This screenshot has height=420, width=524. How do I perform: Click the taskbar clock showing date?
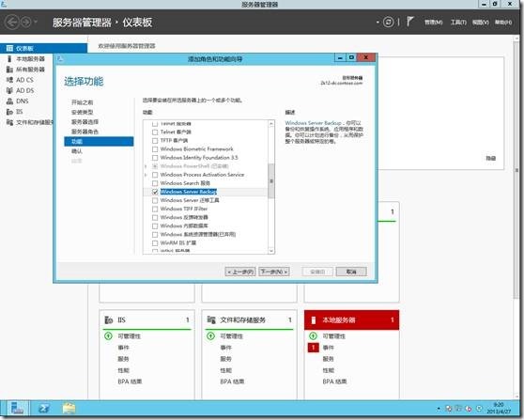click(x=499, y=409)
